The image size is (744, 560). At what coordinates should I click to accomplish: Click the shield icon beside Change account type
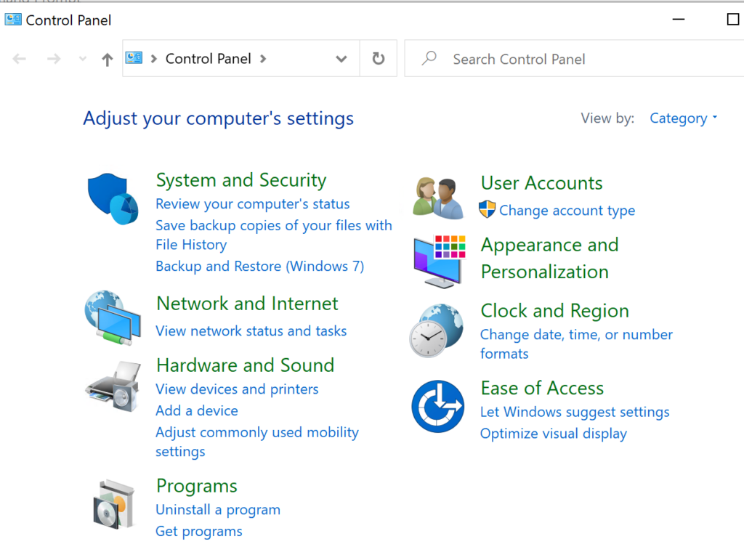487,209
